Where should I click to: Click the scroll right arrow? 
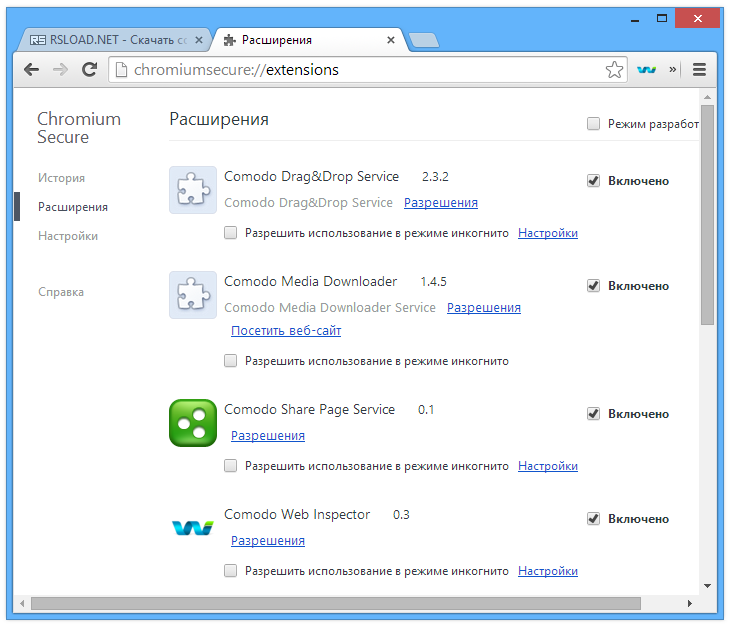[x=690, y=603]
